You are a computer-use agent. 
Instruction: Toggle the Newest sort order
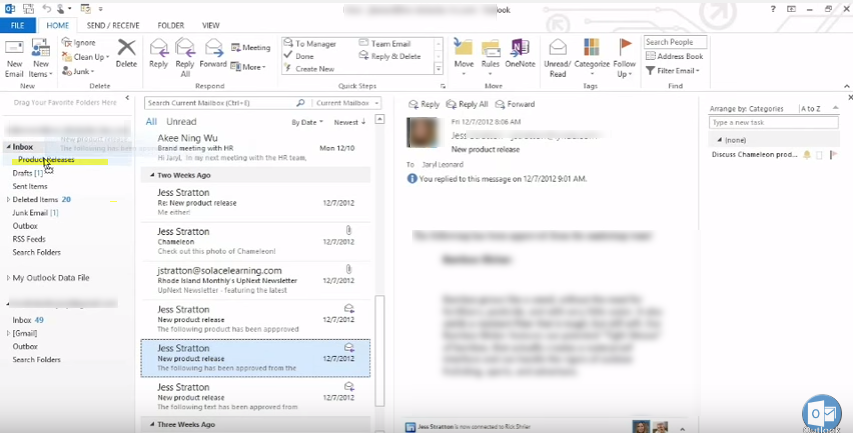(x=350, y=122)
